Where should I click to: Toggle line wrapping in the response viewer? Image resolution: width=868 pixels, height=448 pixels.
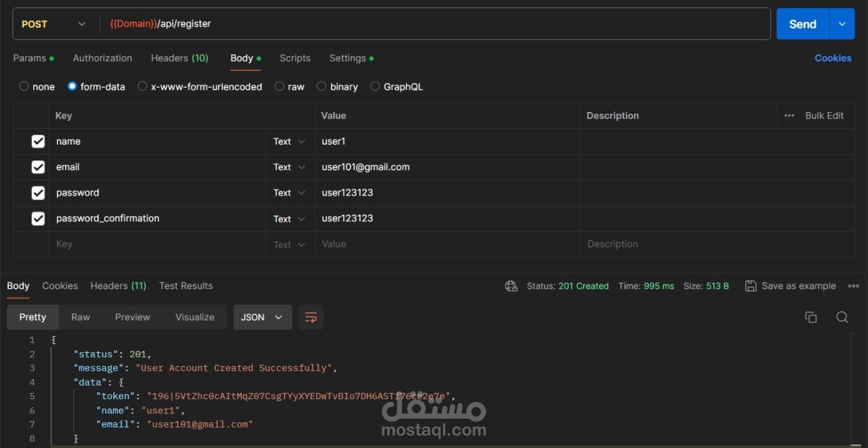[x=311, y=317]
